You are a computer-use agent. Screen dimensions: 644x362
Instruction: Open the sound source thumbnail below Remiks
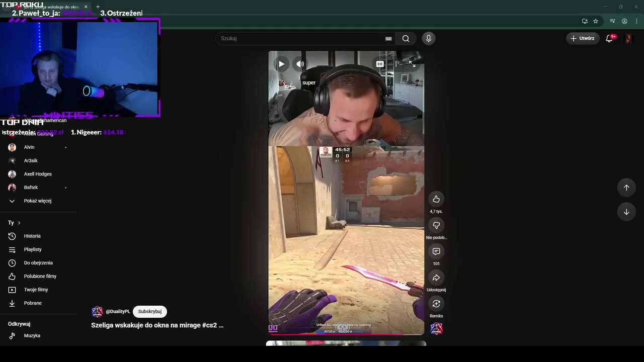(x=436, y=328)
